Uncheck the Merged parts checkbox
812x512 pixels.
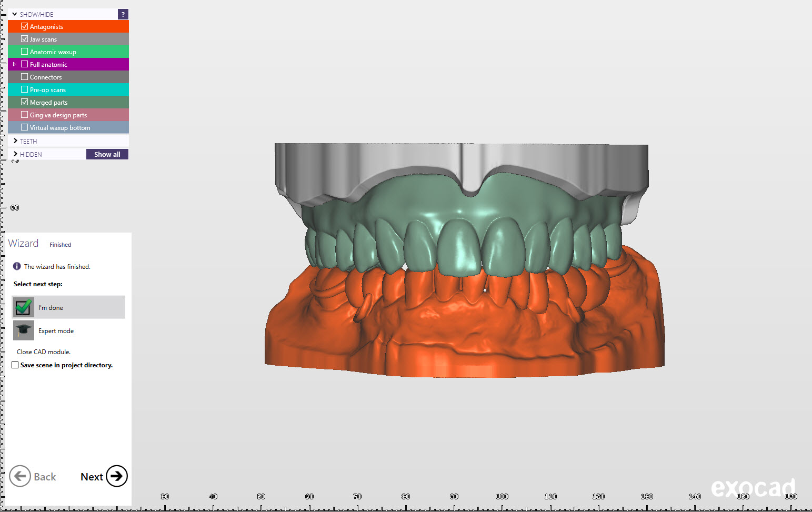point(24,102)
